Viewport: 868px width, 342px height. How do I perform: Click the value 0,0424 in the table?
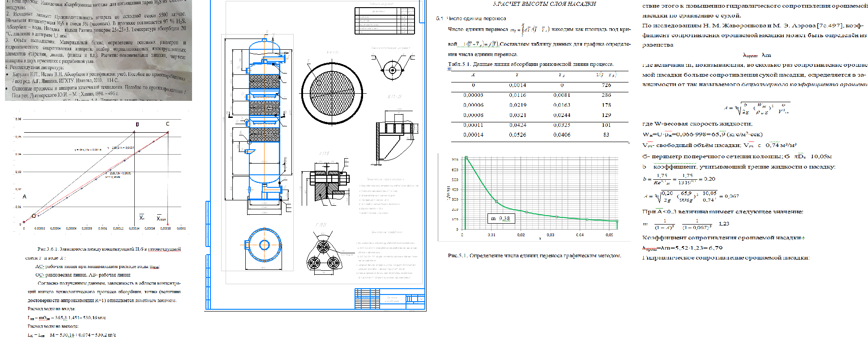[x=517, y=125]
